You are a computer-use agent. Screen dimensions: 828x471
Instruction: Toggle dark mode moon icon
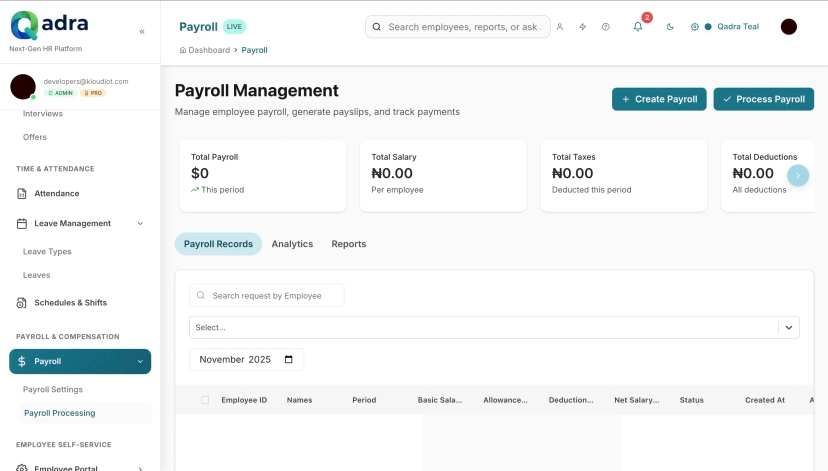pyautogui.click(x=670, y=27)
